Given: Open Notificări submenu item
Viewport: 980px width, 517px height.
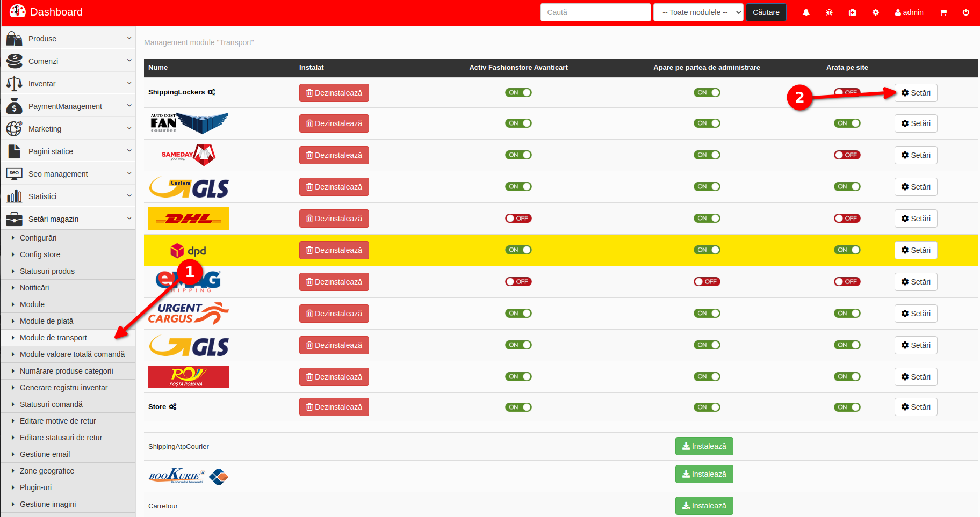Looking at the screenshot, I should [x=68, y=288].
